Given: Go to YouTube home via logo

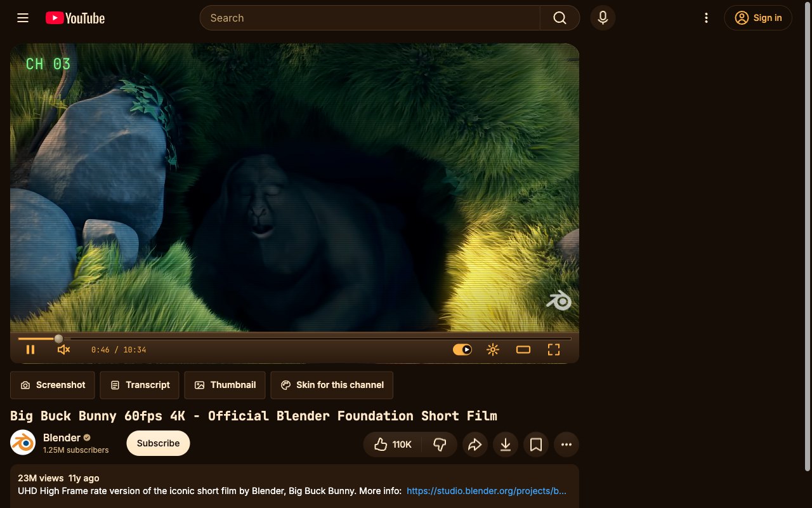Looking at the screenshot, I should click(x=75, y=18).
